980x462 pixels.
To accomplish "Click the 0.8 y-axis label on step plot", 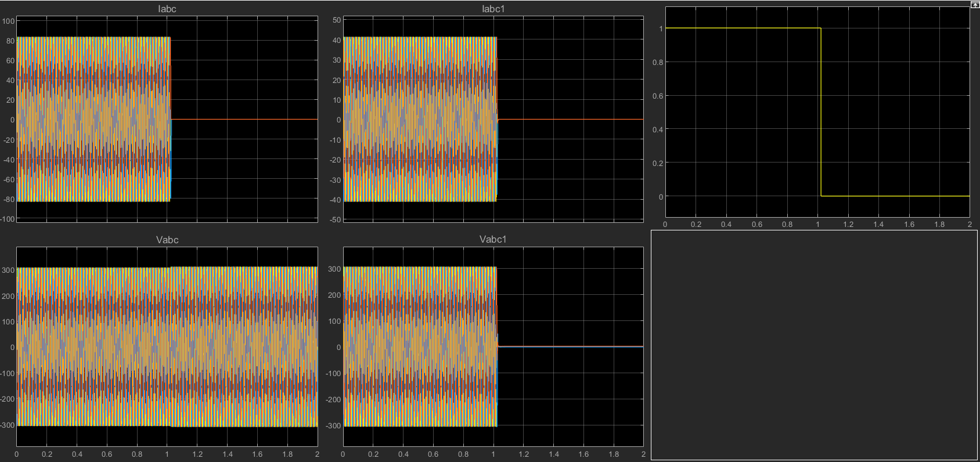I will point(657,62).
